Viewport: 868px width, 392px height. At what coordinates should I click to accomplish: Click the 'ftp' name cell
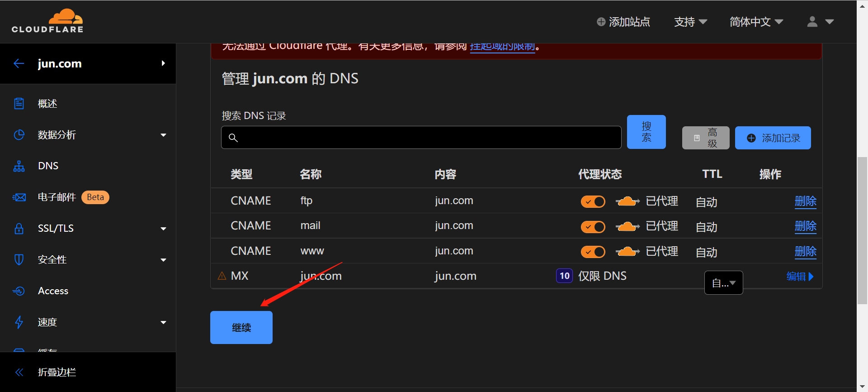point(307,201)
